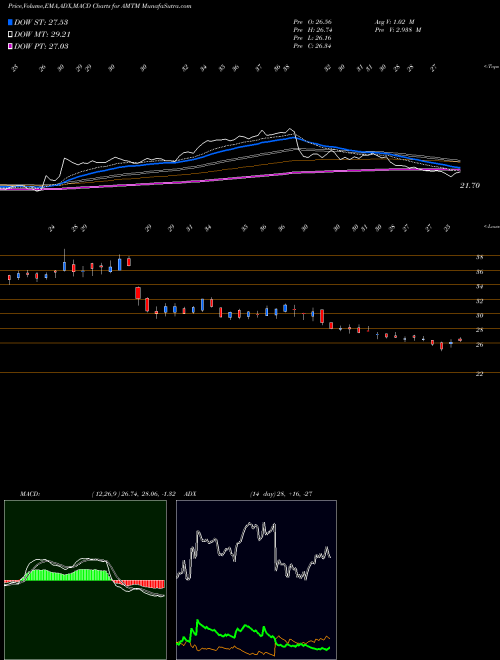Select the 'DOW ST: 27.53' legend label
This screenshot has height=660, width=500.
(x=41, y=22)
